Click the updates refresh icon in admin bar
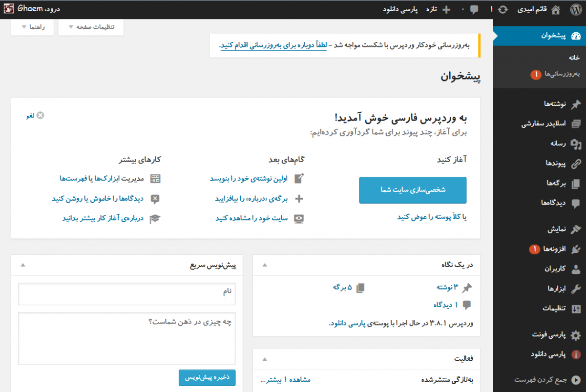This screenshot has width=586, height=392. 502,10
